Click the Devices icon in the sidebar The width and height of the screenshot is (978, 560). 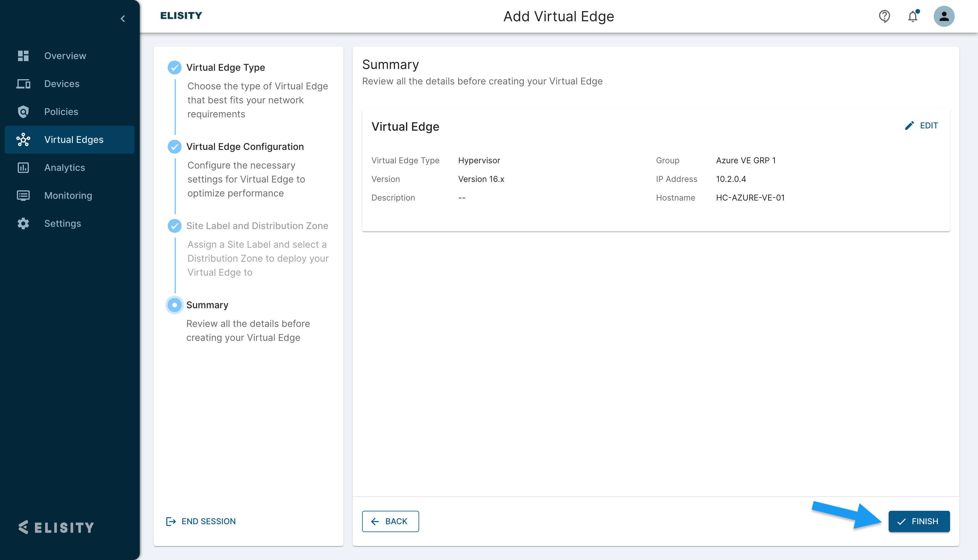(x=23, y=84)
